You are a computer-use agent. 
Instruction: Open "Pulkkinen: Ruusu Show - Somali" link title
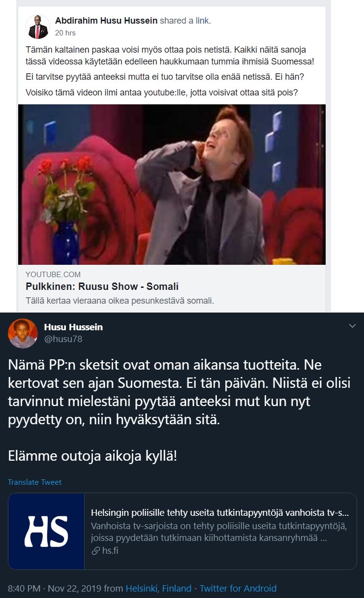point(102,287)
